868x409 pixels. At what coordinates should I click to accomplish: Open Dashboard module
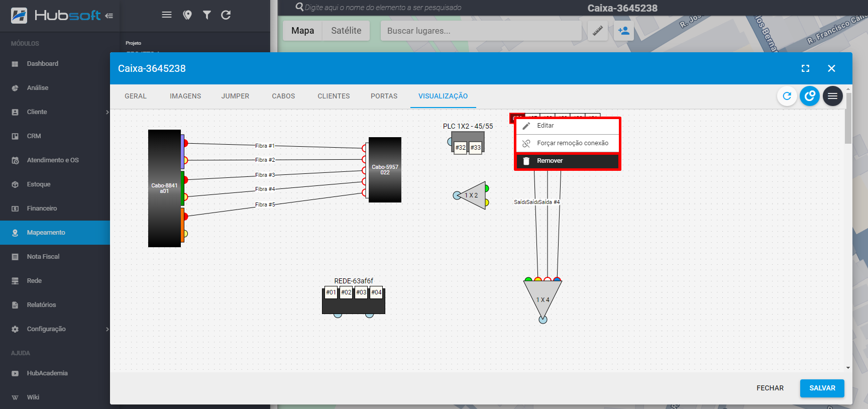click(55, 64)
